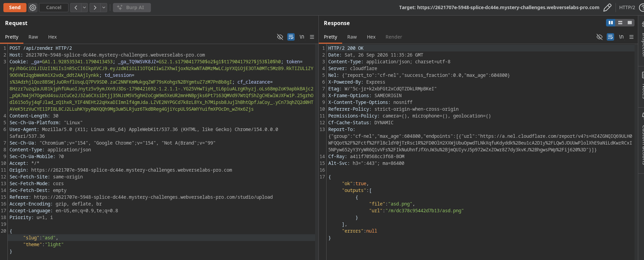Viewport: 644px width, 260px height.
Task: Select the top-bottom layout view
Action: pos(620,23)
